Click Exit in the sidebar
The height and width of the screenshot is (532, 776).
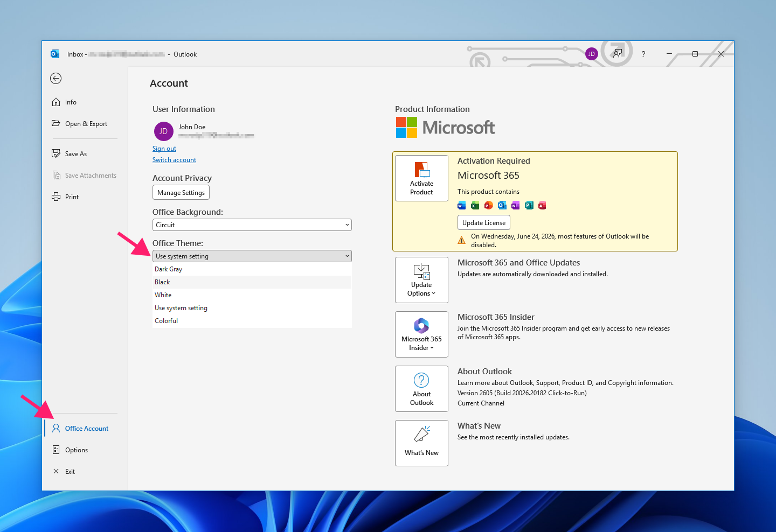(85, 472)
